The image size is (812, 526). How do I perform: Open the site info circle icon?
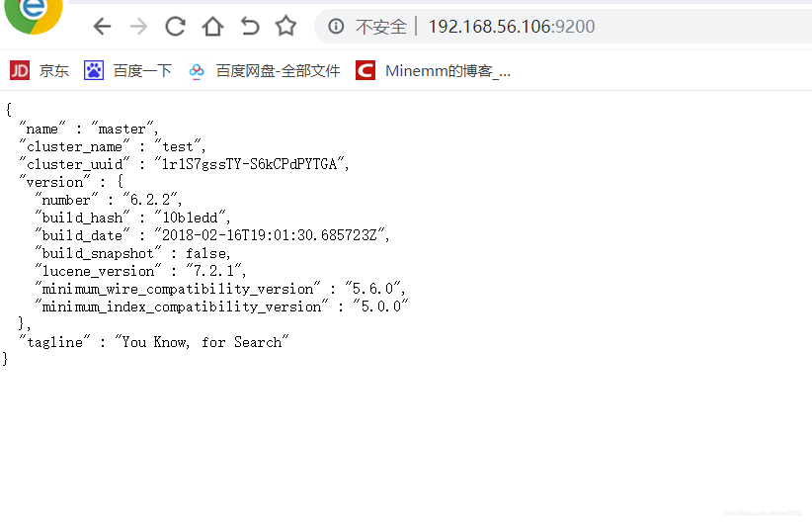[x=336, y=26]
